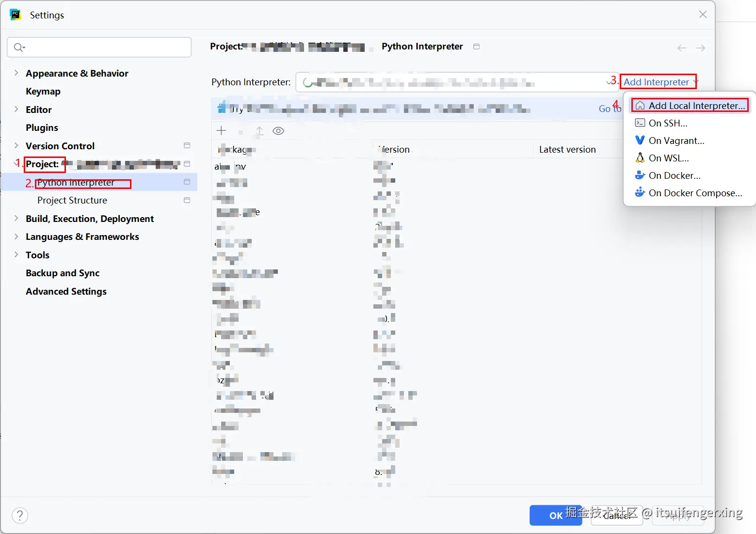Click project-level icon beside Python Interpreter row

point(187,182)
